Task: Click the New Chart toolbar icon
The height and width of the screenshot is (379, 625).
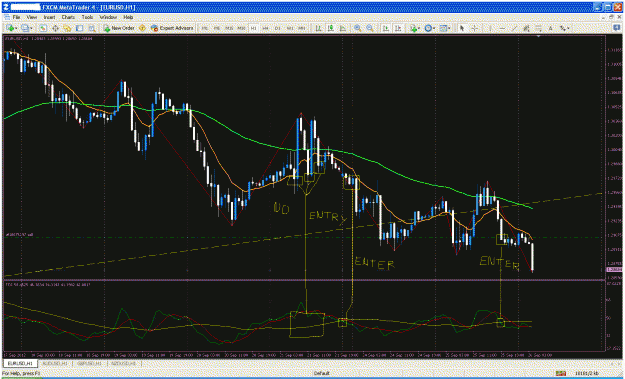Action: pos(10,28)
